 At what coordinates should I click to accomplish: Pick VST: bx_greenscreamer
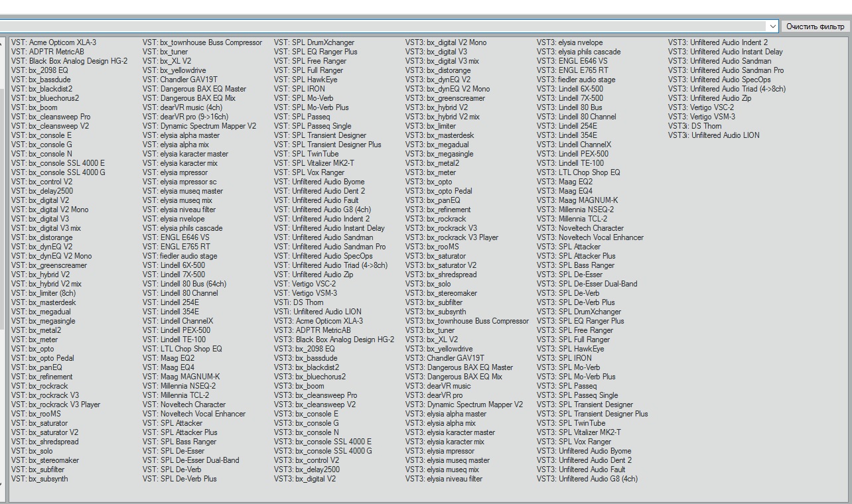point(49,265)
